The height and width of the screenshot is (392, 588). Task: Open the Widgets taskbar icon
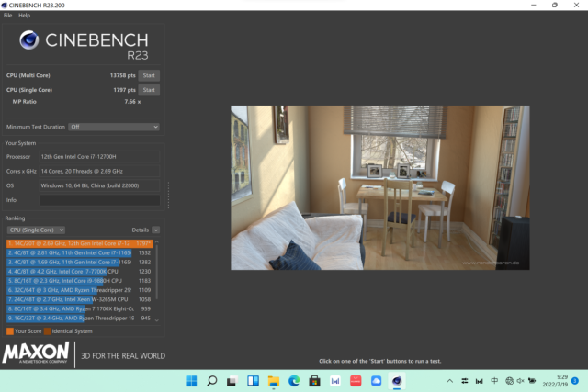pyautogui.click(x=254, y=381)
